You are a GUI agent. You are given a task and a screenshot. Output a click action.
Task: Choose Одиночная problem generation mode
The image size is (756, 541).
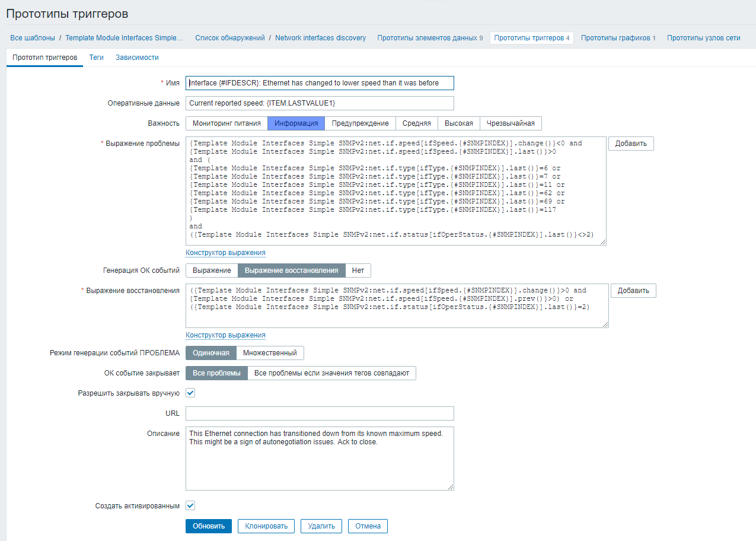pos(211,353)
